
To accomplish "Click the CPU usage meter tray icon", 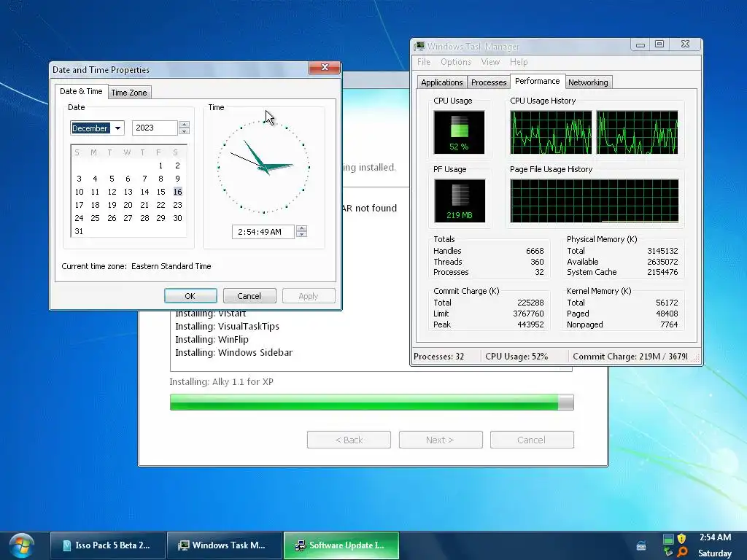I will [668, 539].
